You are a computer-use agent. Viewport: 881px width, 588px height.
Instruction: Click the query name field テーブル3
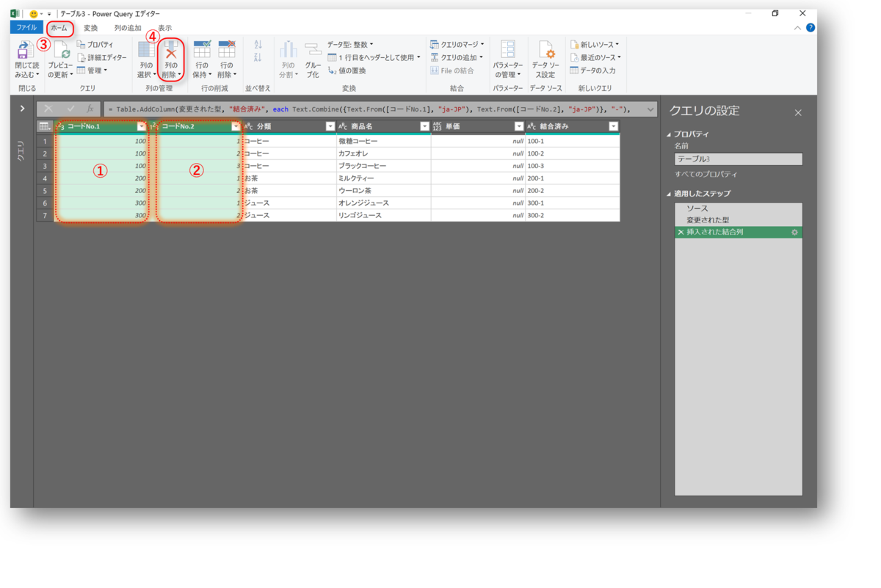(739, 159)
